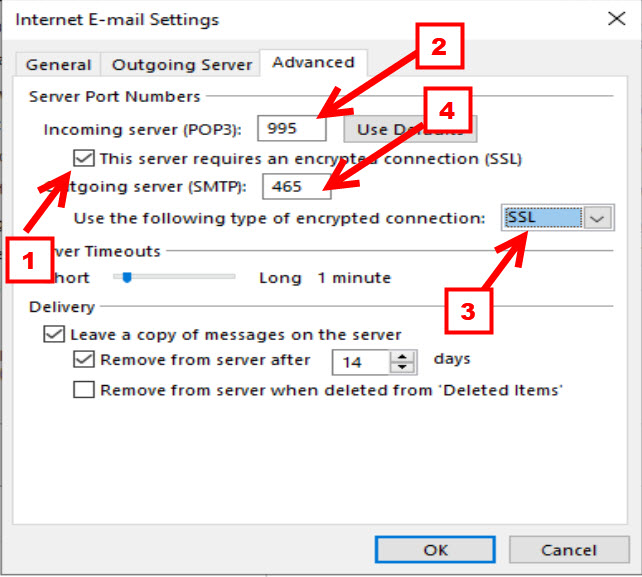
Task: Click the red number 3 annotation box
Action: (464, 310)
